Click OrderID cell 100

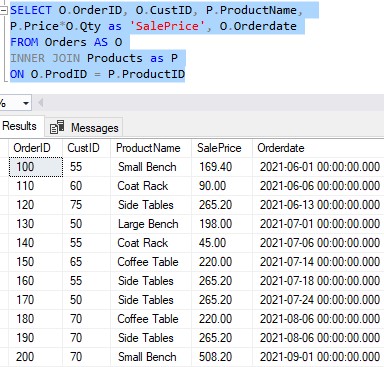tap(35, 167)
